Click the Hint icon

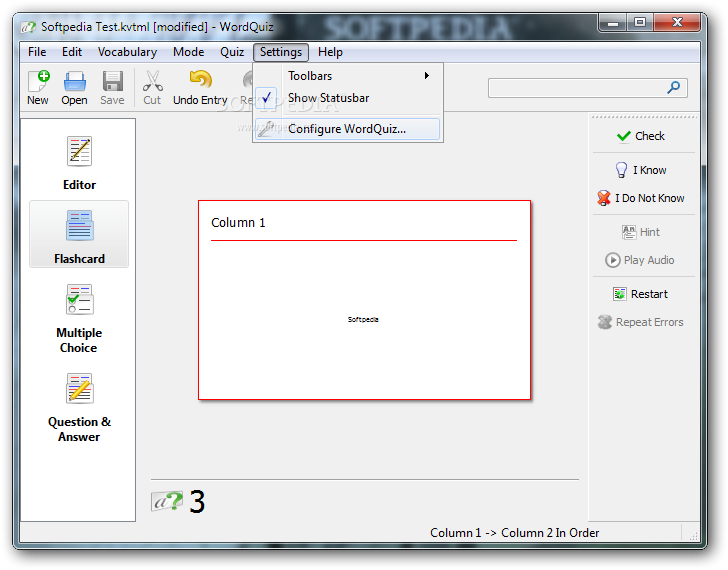pos(629,232)
